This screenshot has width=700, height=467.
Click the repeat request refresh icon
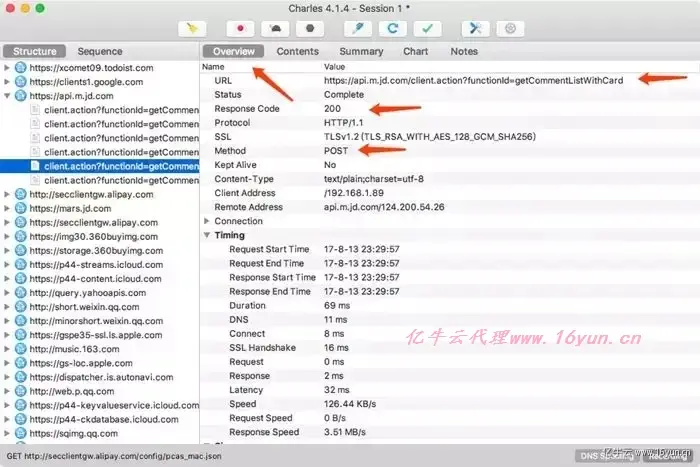point(393,29)
